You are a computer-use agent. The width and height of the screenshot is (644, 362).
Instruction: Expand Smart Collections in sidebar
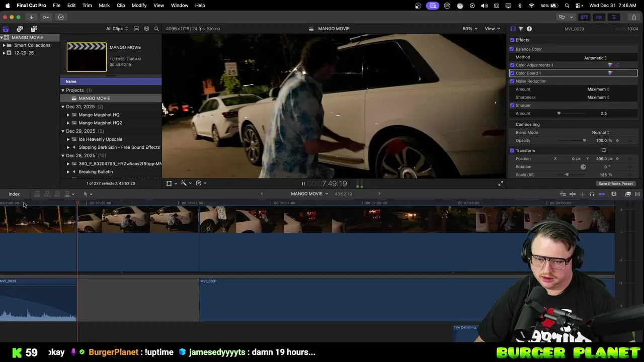4,45
